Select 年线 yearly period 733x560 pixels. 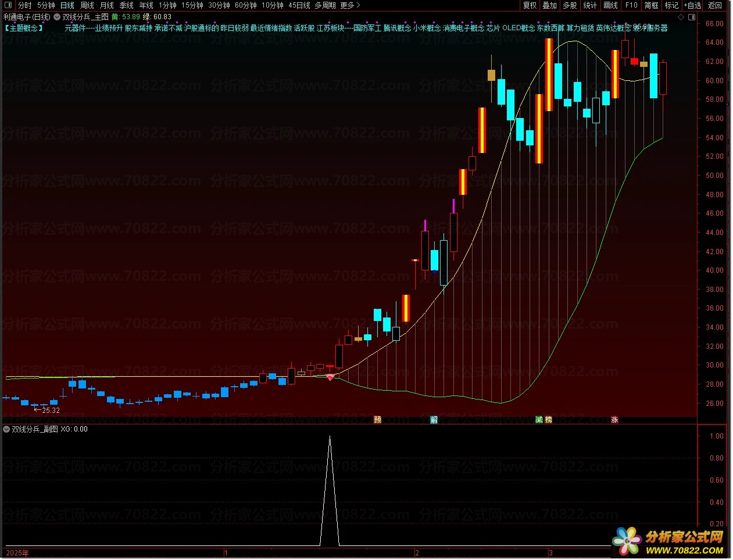(146, 5)
